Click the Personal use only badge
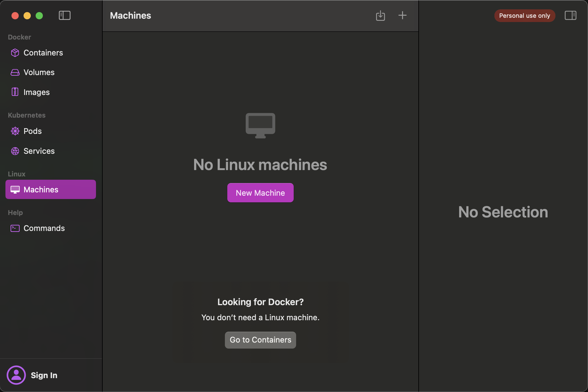This screenshot has height=392, width=588. tap(525, 16)
